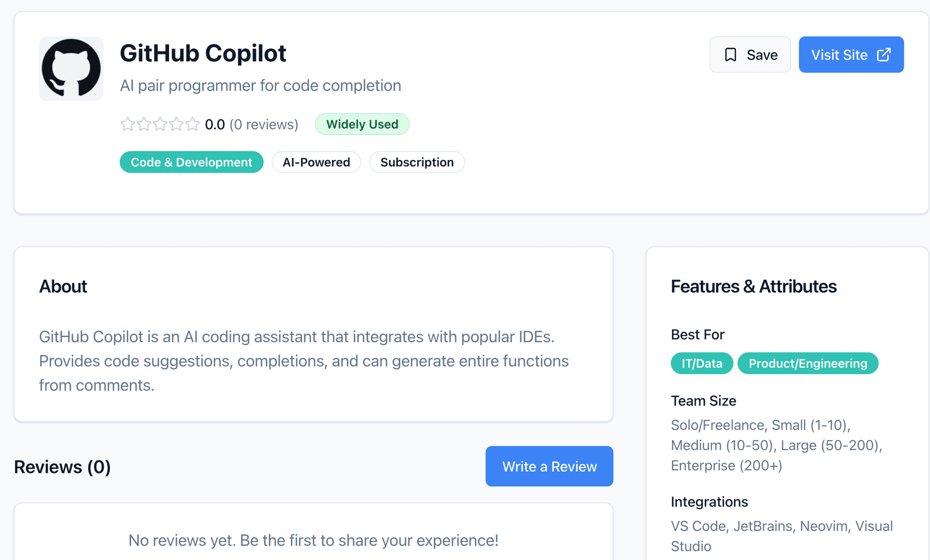This screenshot has height=560, width=930.
Task: Toggle the IT/Data chip under Best For
Action: pos(701,363)
